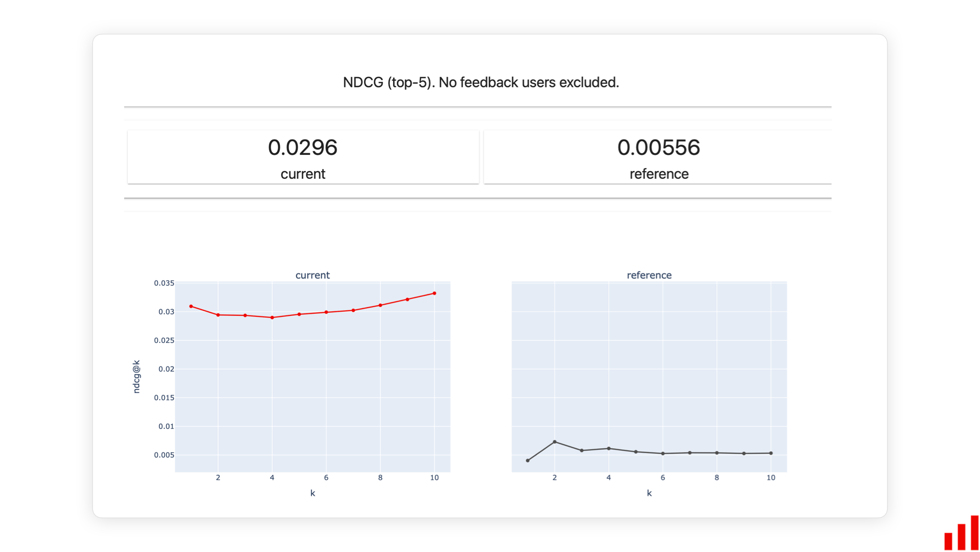The image size is (980, 552).
Task: Select the last data point on the current red line
Action: (x=435, y=293)
